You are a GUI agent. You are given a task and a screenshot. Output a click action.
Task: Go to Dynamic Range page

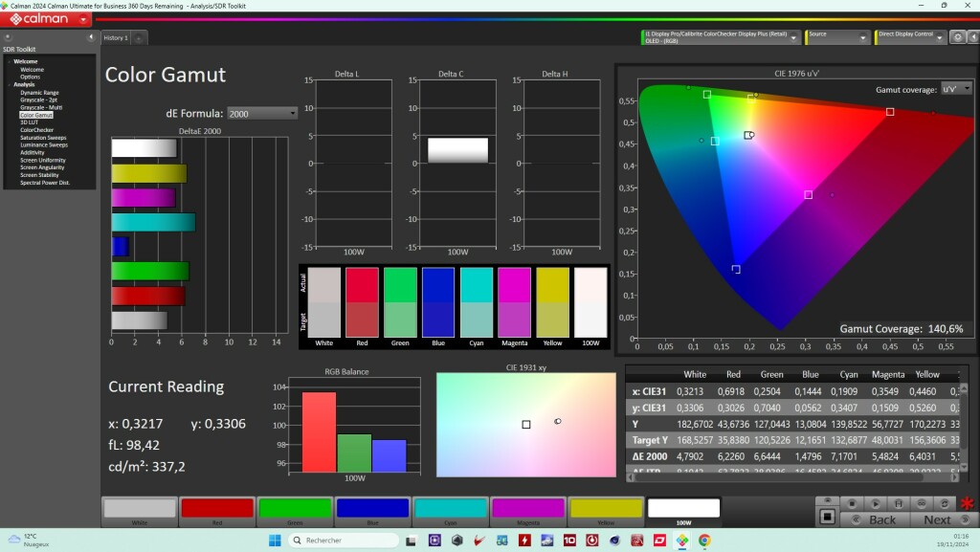pyautogui.click(x=39, y=93)
